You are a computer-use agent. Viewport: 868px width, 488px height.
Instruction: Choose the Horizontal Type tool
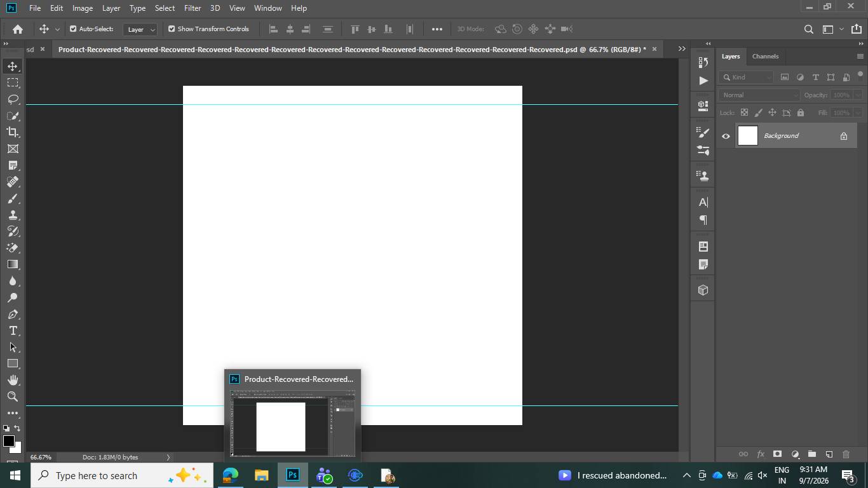13,330
